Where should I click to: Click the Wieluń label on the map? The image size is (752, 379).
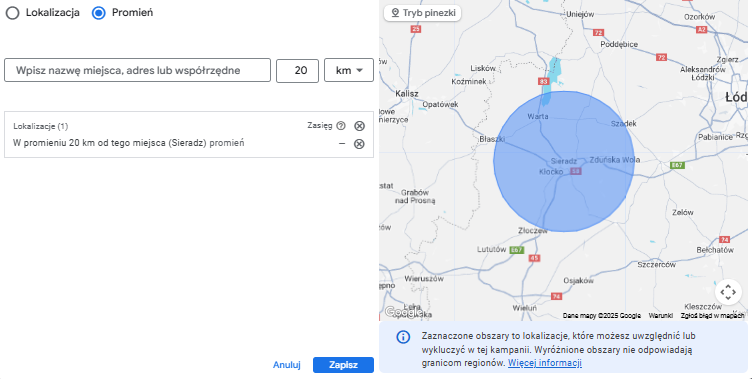coord(525,308)
